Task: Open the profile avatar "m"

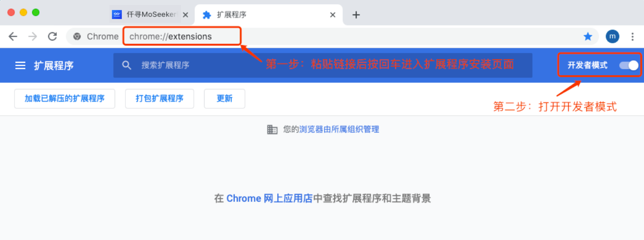Action: (612, 37)
